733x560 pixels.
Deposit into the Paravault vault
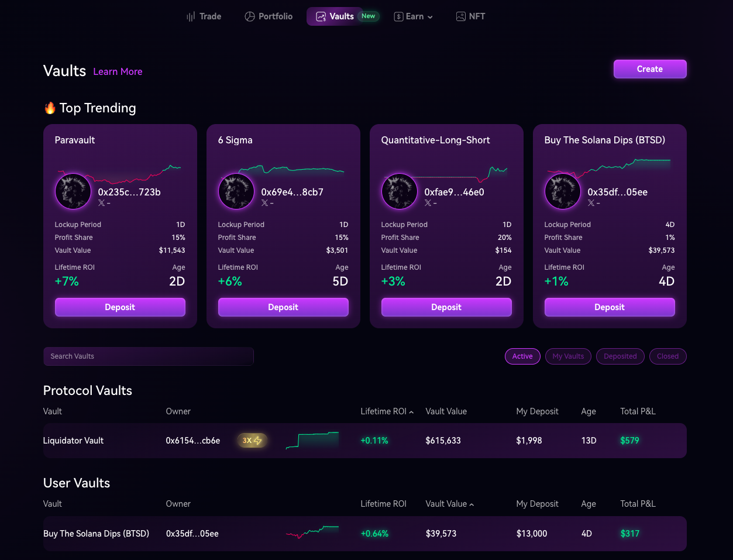click(x=120, y=307)
